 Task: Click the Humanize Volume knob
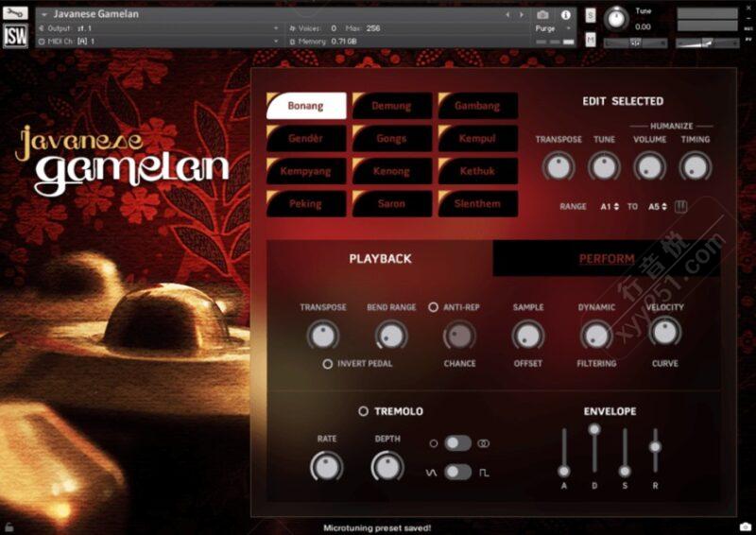(649, 167)
